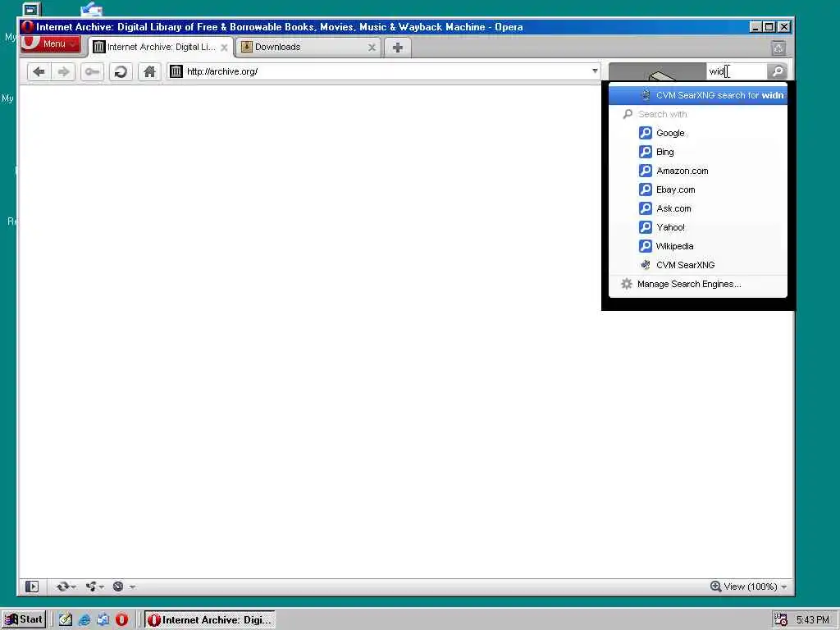Search with Ask.com engine

pos(698,208)
